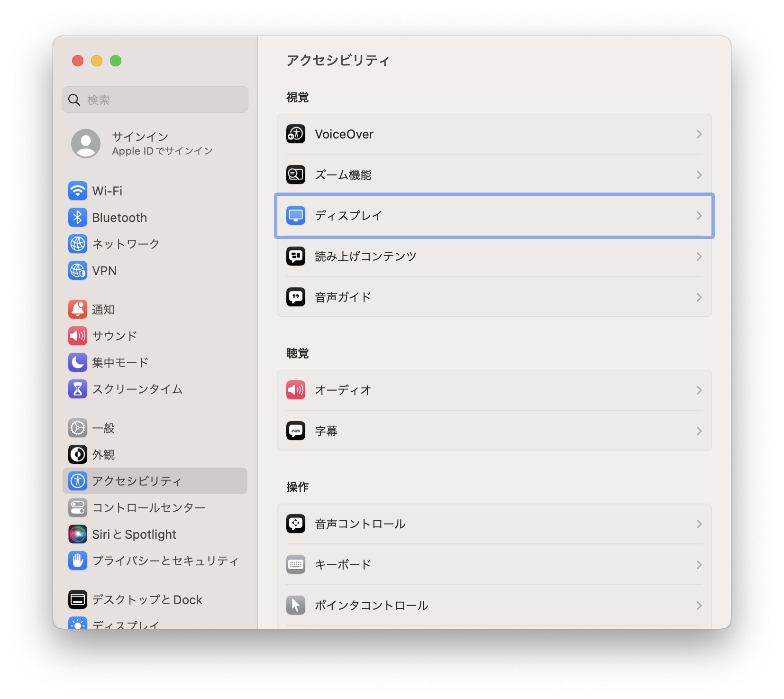
Task: Click the ズーム機能 magnifier icon
Action: (x=296, y=175)
